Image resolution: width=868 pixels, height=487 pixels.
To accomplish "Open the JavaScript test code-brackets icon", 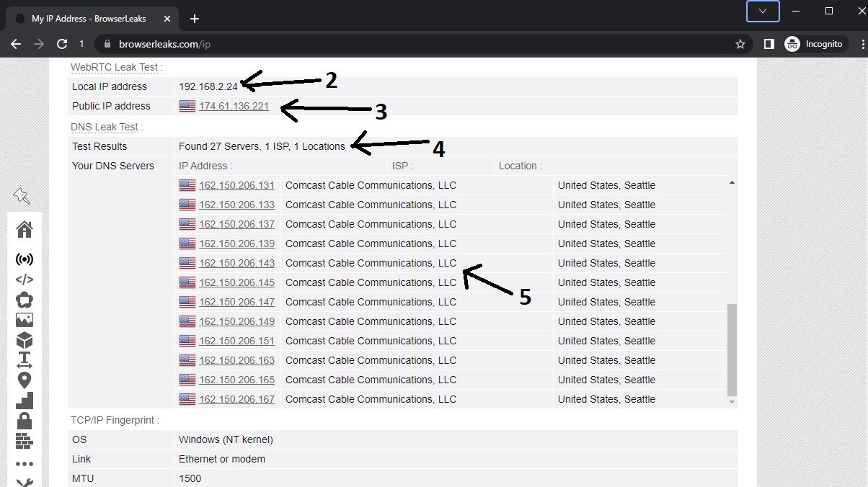I will pyautogui.click(x=25, y=280).
